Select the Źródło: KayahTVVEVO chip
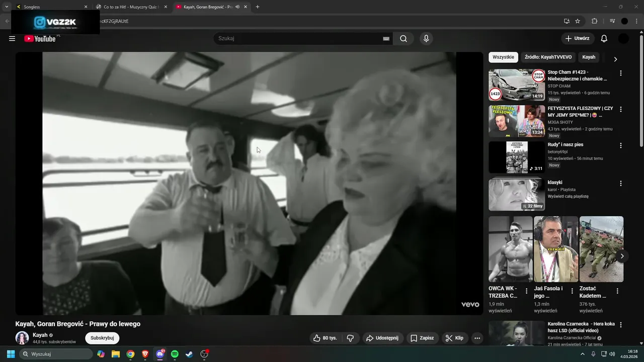The width and height of the screenshot is (644, 362). point(548,57)
